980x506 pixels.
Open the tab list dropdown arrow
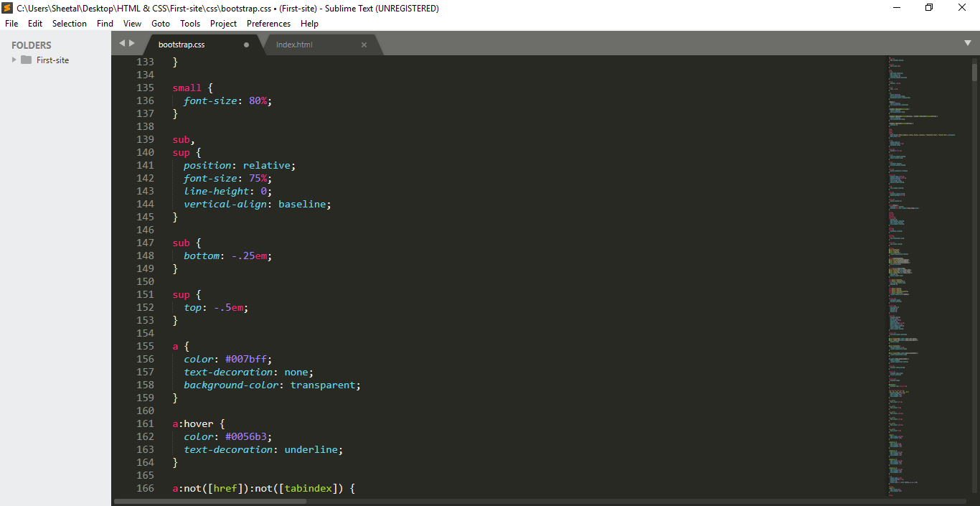(967, 43)
